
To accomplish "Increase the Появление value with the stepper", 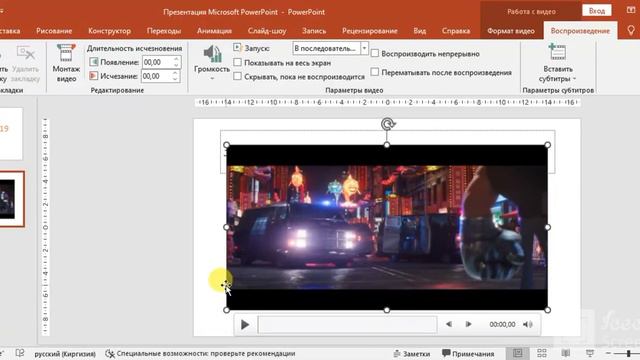I will [x=176, y=59].
